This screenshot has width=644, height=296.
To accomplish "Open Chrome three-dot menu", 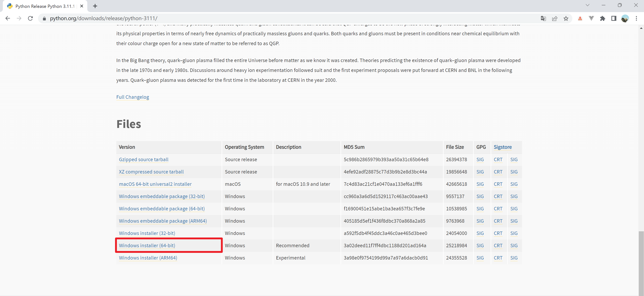I will pos(636,18).
